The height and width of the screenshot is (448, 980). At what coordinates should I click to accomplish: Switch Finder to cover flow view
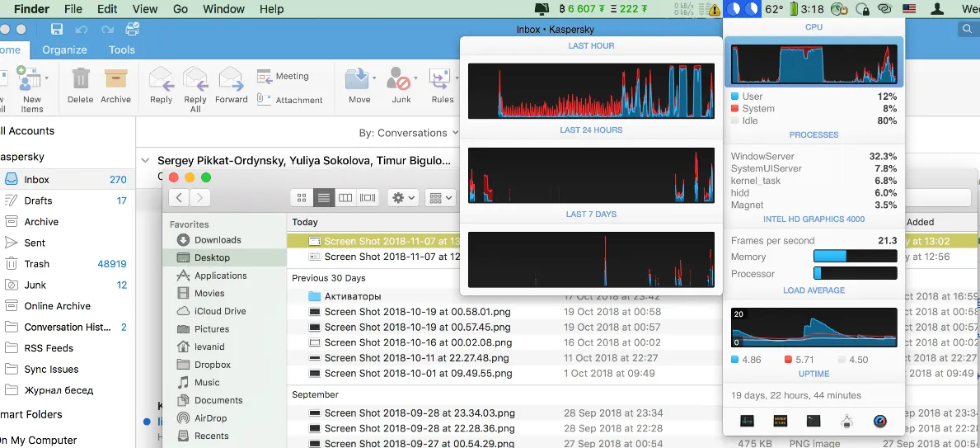click(x=368, y=198)
